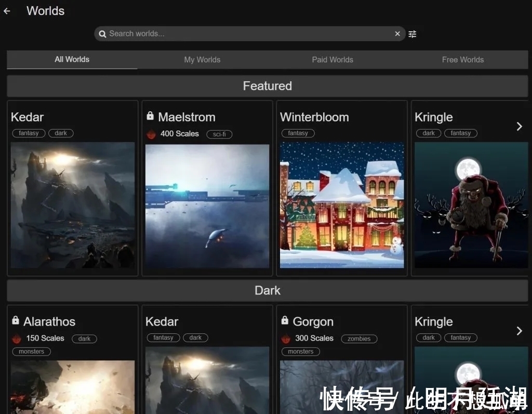532x414 pixels.
Task: Click the red scales icon beside 400 Scales
Action: (x=151, y=134)
